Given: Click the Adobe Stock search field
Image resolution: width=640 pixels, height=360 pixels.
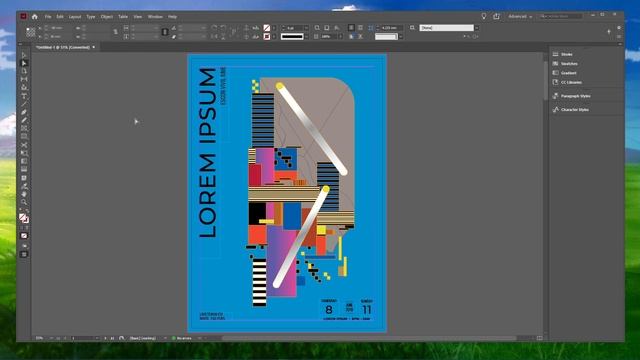Looking at the screenshot, I should pos(561,16).
